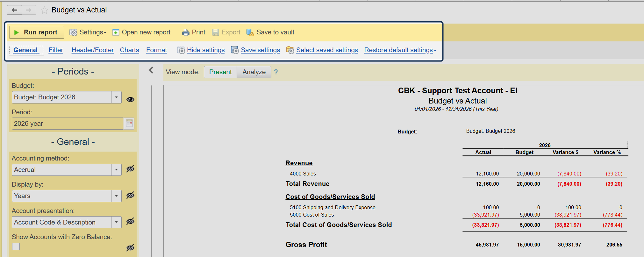
Task: Collapse the settings panel with left chevron
Action: pos(151,70)
